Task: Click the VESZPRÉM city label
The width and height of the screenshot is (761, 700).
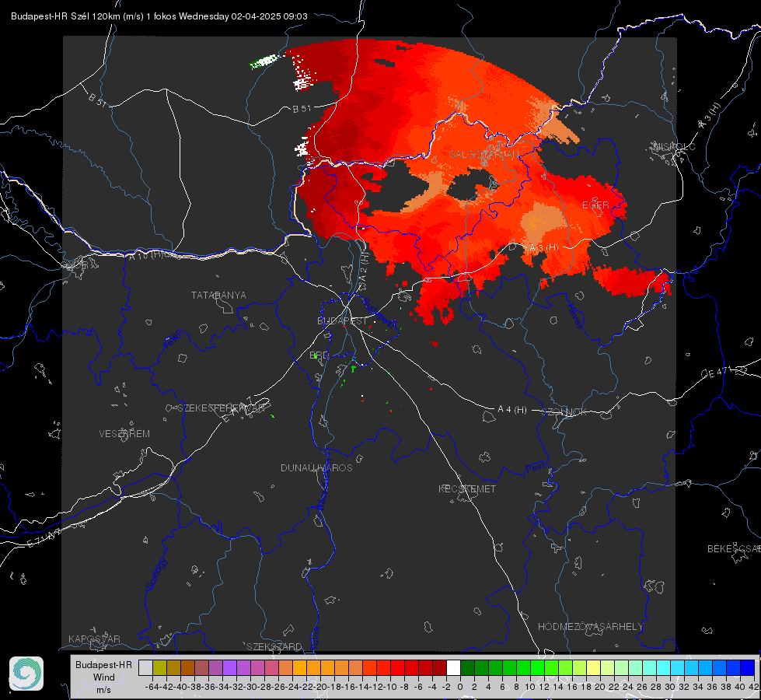Action: click(x=124, y=434)
